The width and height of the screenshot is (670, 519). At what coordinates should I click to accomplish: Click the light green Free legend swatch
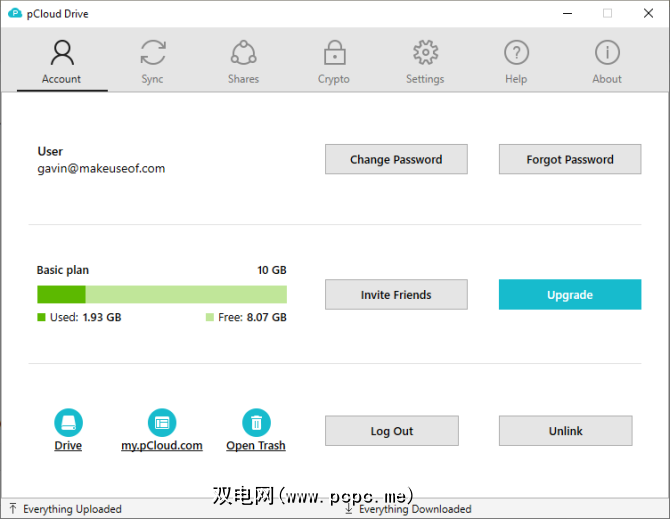[210, 317]
